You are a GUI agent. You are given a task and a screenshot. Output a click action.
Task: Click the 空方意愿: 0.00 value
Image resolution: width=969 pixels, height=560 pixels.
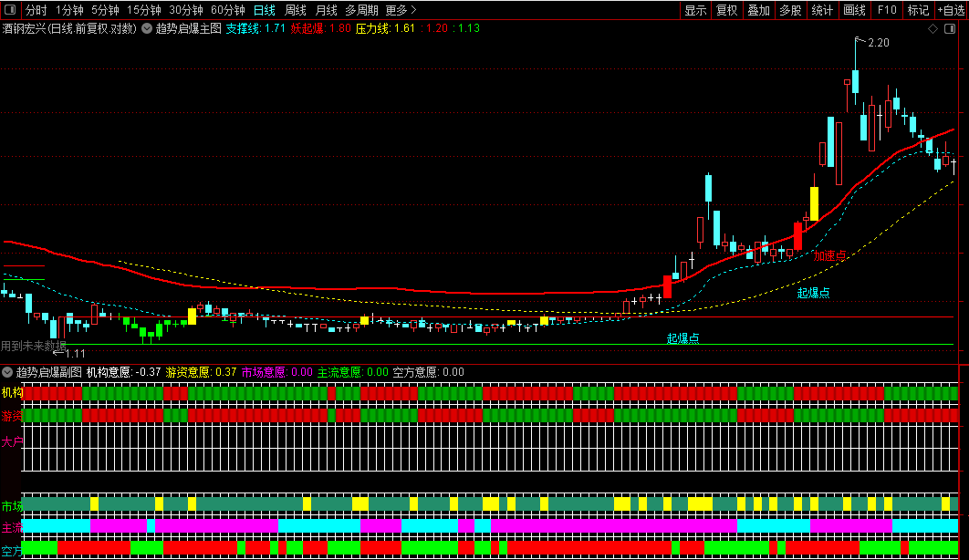[429, 372]
